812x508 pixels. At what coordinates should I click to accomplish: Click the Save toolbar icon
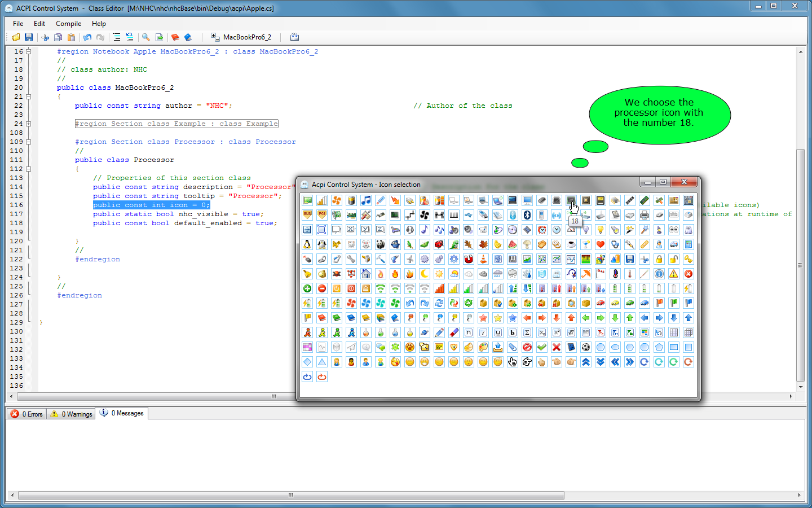29,37
